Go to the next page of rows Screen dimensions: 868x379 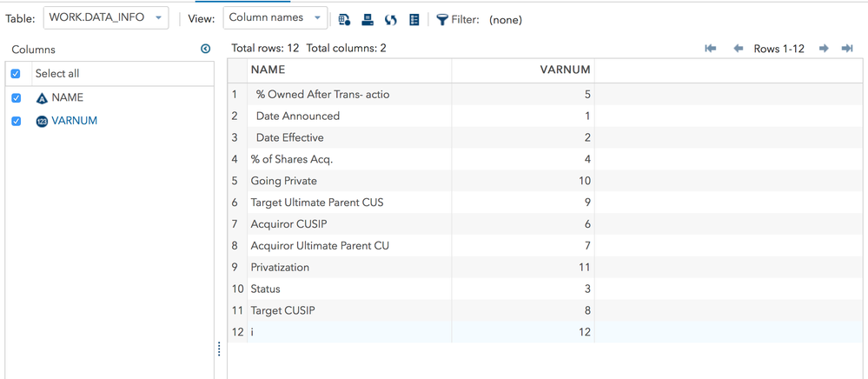coord(824,49)
